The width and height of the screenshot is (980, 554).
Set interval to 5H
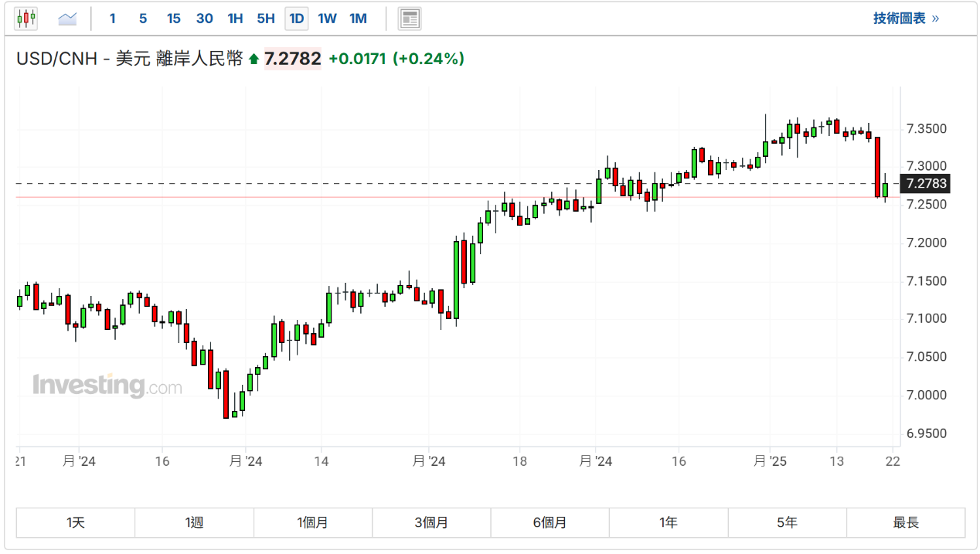click(x=266, y=19)
